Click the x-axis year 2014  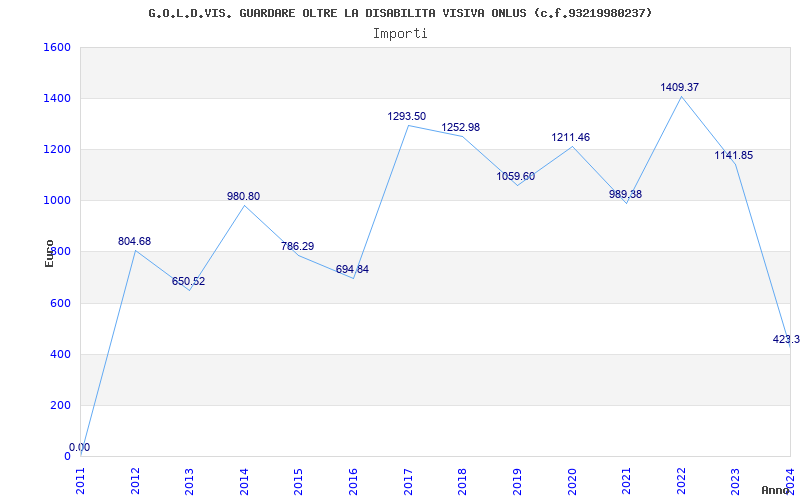pyautogui.click(x=244, y=481)
